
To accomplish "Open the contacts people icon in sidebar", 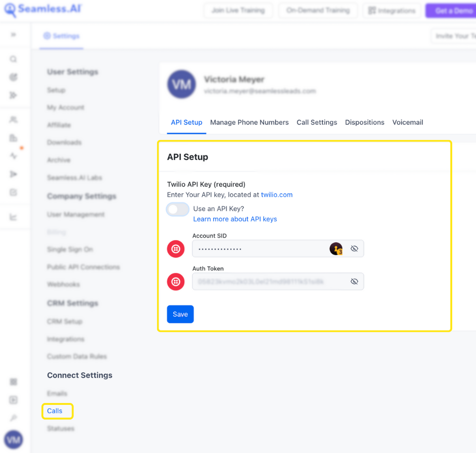I will (x=13, y=120).
